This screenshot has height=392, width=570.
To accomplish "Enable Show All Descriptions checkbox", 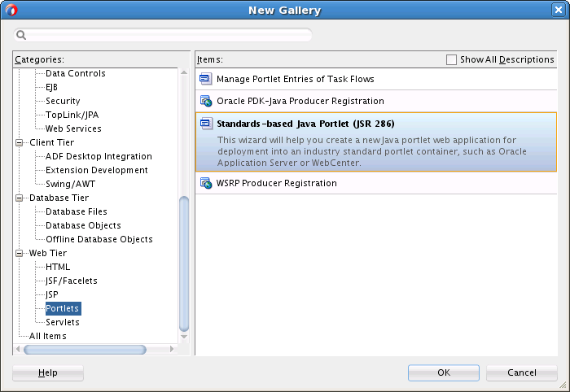I will [x=452, y=59].
